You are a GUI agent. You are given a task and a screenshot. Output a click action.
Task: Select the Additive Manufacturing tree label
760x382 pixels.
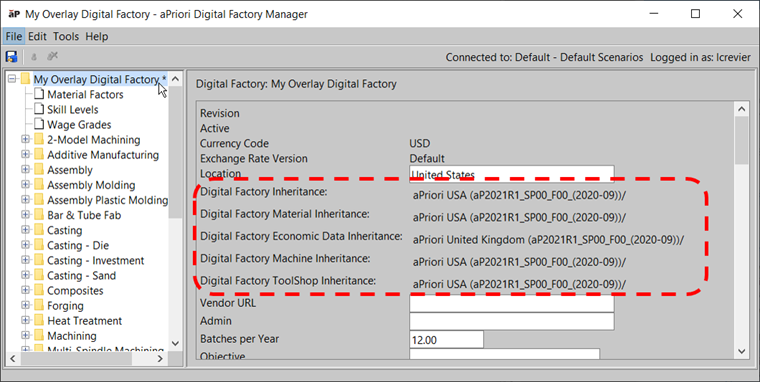click(103, 155)
